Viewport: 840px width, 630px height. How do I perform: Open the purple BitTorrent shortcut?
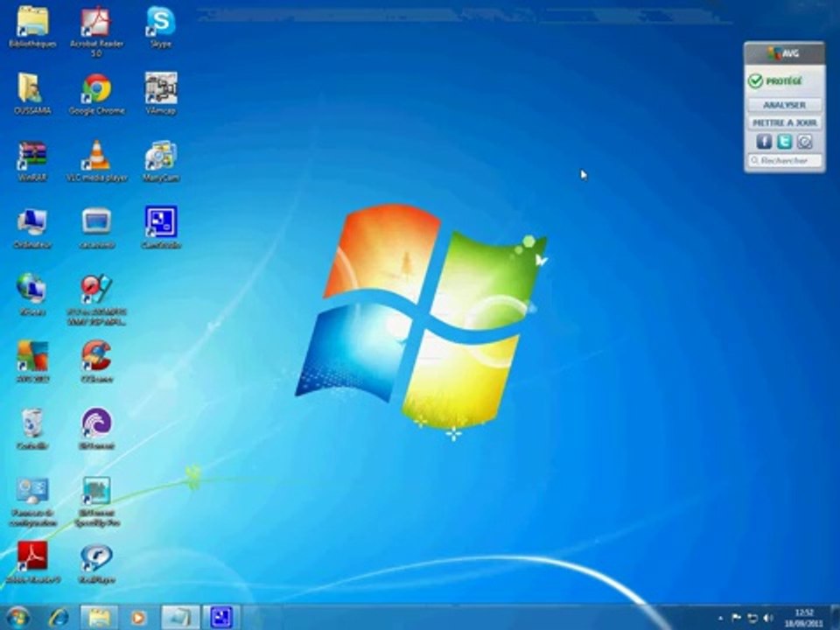tap(96, 429)
